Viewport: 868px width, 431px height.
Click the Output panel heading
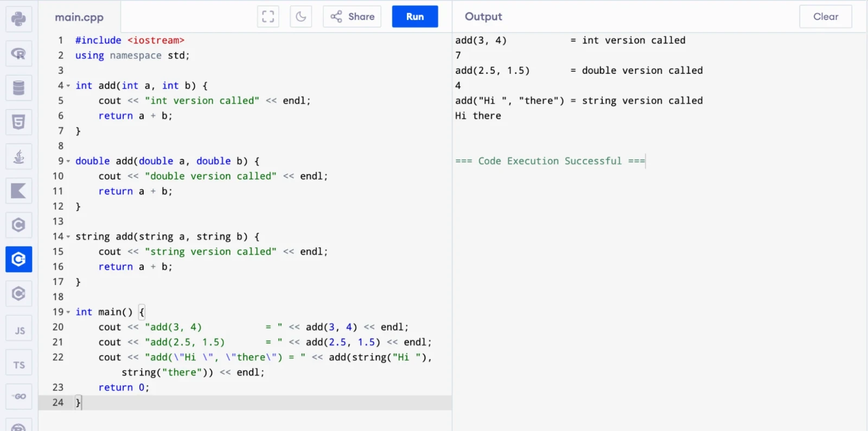pos(483,16)
